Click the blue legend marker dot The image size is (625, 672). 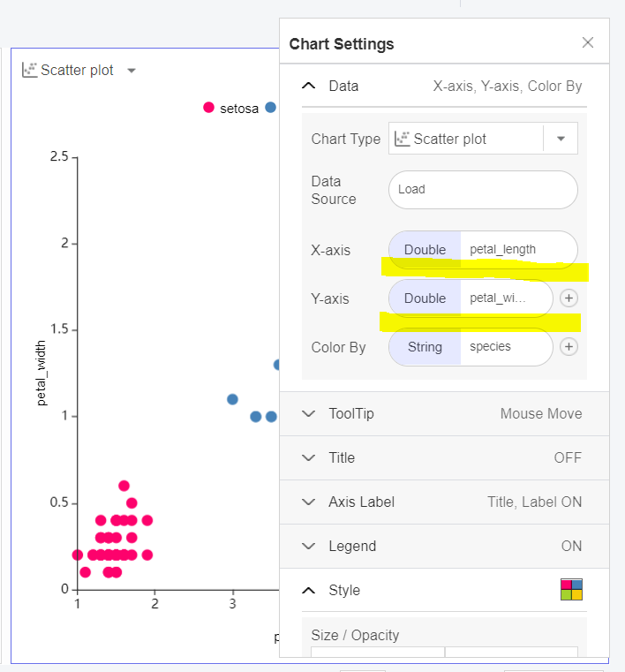point(270,108)
